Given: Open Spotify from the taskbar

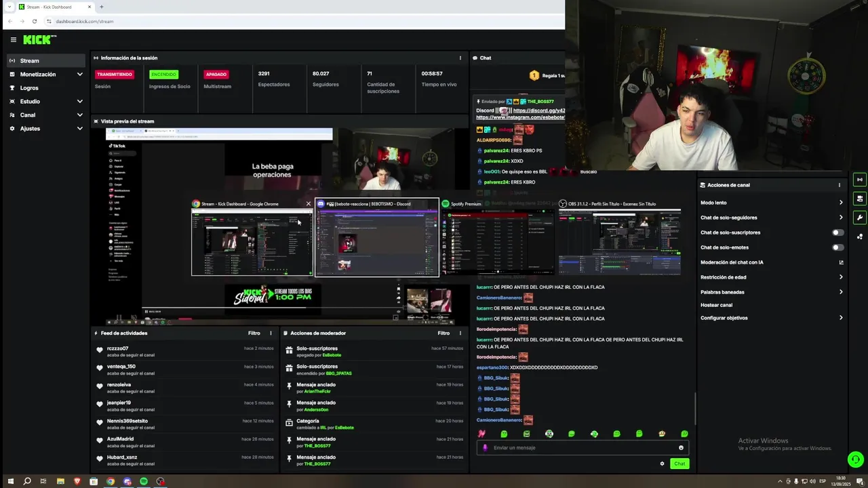Looking at the screenshot, I should pos(144,481).
